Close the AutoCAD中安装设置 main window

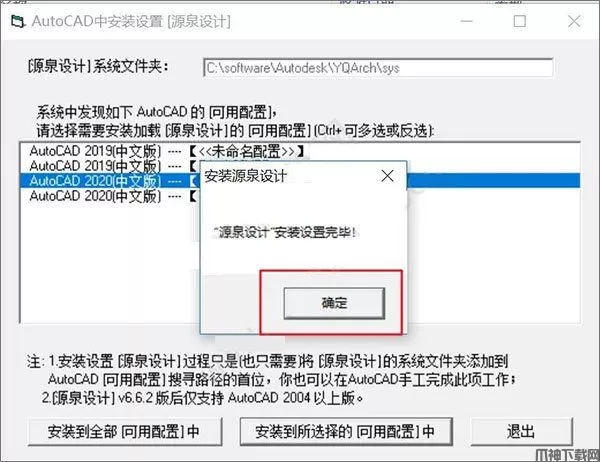(x=574, y=21)
